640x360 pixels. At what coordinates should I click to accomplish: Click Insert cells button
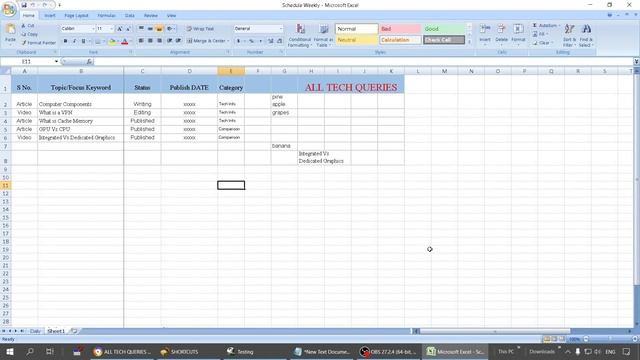tap(485, 34)
